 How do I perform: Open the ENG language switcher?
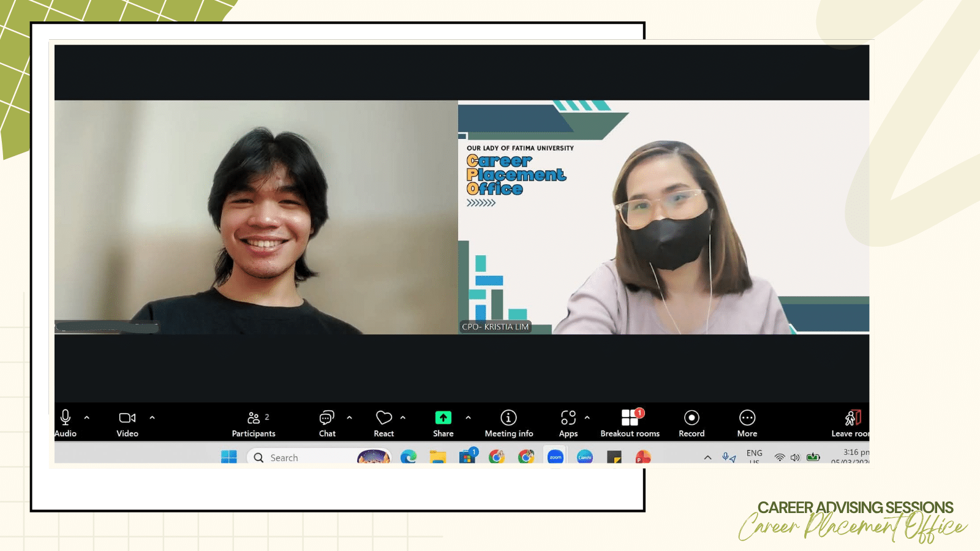pos(755,457)
